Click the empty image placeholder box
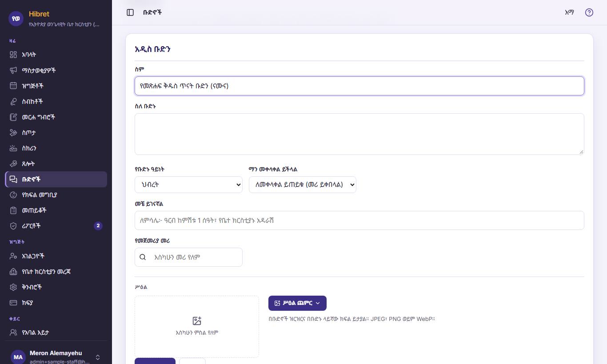The height and width of the screenshot is (364, 607). click(x=197, y=327)
